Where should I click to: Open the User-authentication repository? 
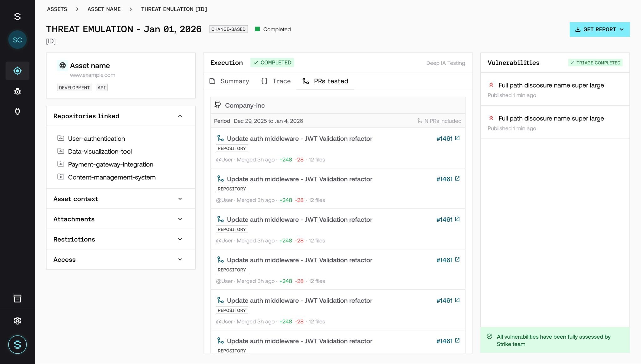[x=96, y=139]
